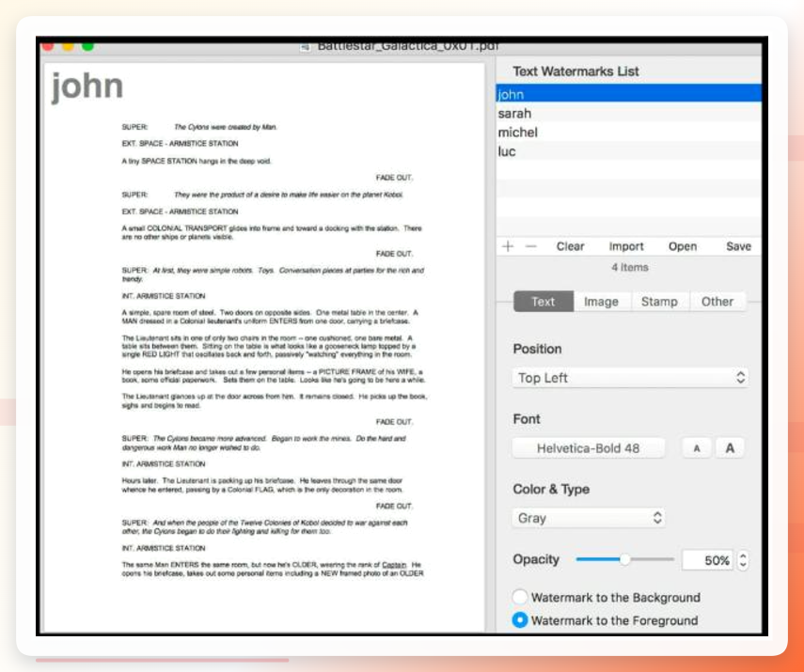Viewport: 804px width, 672px height.
Task: Select the luc watermark in the list
Action: tap(629, 151)
